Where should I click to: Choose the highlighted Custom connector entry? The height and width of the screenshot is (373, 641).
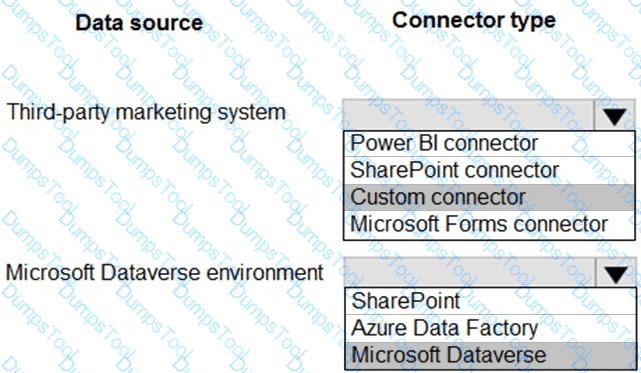pyautogui.click(x=489, y=197)
